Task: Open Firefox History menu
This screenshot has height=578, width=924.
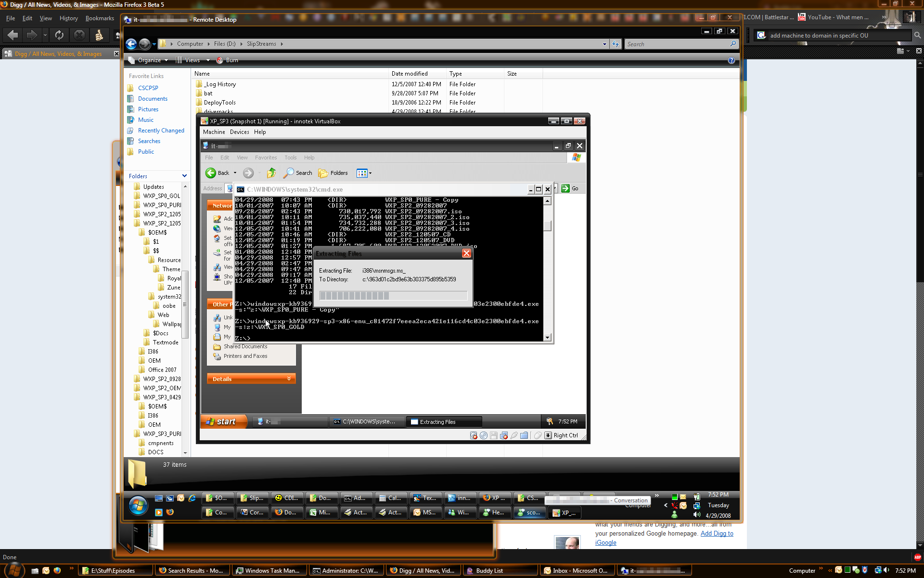Action: point(68,18)
